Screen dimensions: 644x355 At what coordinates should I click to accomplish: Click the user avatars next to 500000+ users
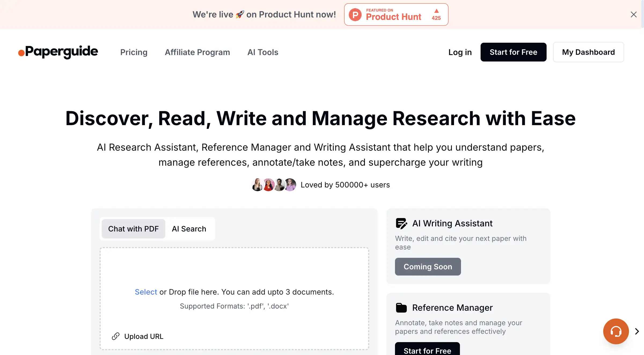pyautogui.click(x=273, y=184)
